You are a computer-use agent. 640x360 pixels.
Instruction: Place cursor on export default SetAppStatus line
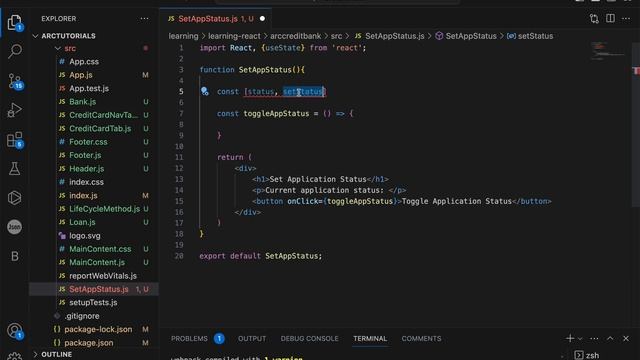[x=260, y=256]
